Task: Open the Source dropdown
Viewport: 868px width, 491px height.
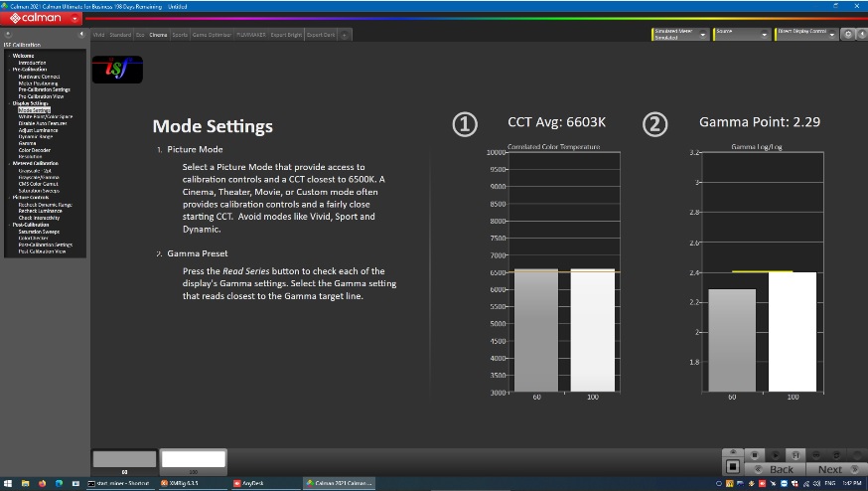Action: point(742,34)
